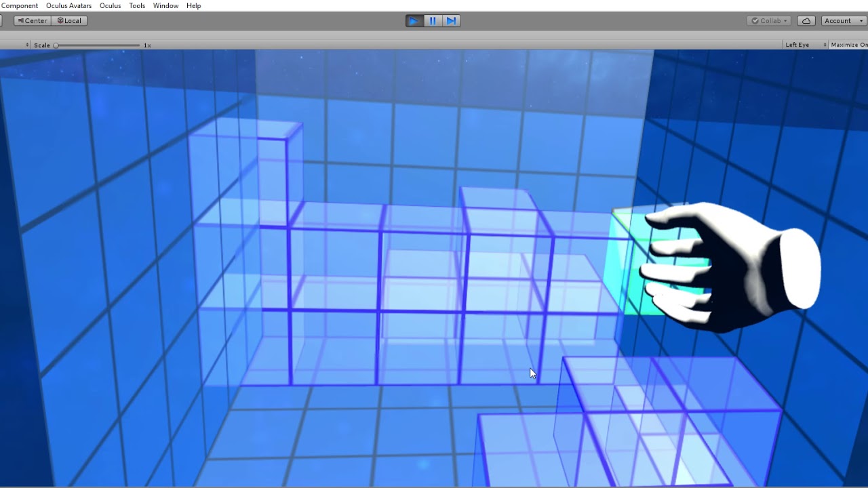The image size is (868, 488).
Task: Open the Tools menu
Action: (137, 5)
